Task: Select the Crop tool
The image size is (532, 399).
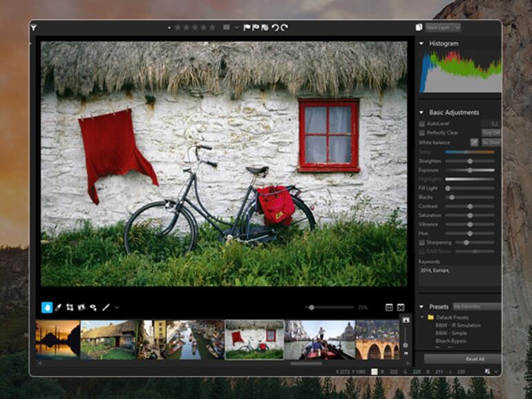Action: pos(70,307)
